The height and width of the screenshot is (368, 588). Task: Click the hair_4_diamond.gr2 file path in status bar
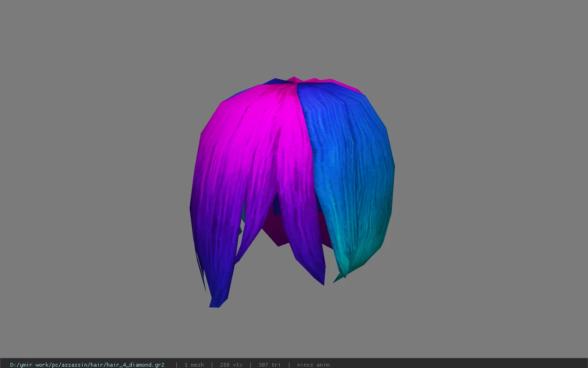pyautogui.click(x=87, y=365)
